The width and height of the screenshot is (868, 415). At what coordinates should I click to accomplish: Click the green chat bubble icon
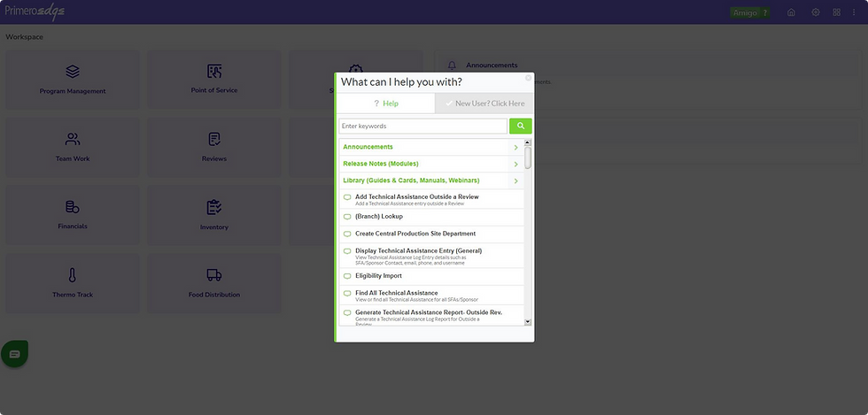pos(14,354)
